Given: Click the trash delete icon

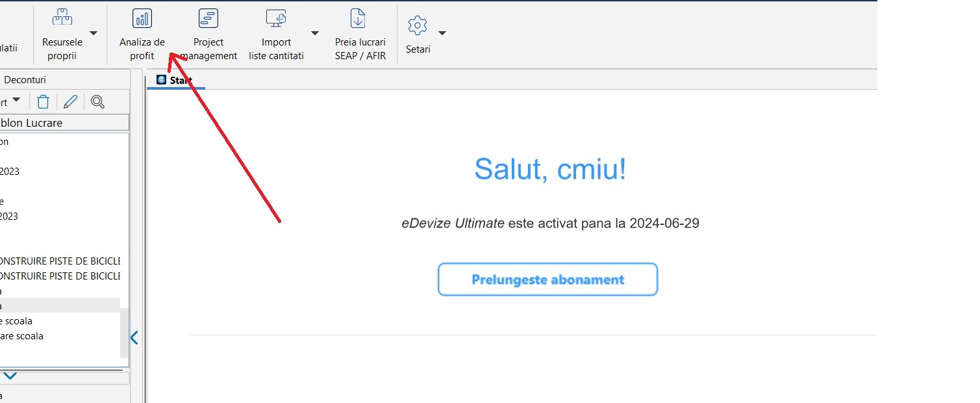Looking at the screenshot, I should (x=43, y=101).
